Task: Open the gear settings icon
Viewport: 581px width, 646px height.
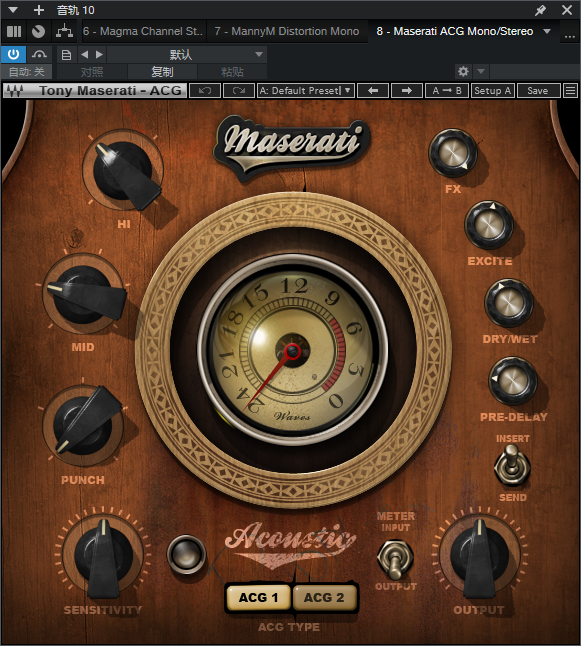Action: click(x=463, y=71)
